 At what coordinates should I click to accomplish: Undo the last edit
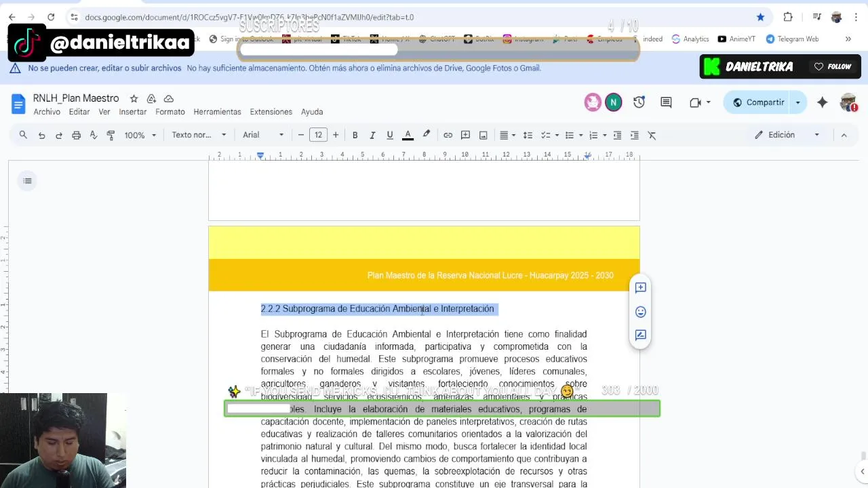click(x=41, y=135)
